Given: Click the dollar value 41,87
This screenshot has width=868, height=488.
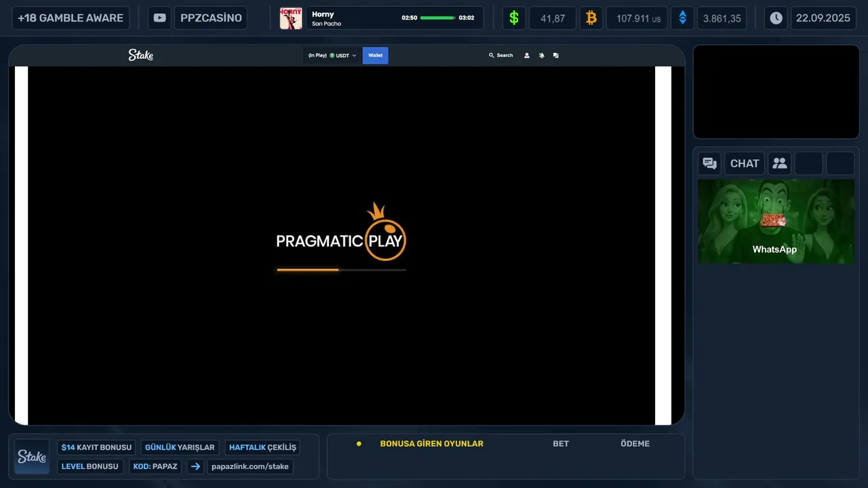Looking at the screenshot, I should [553, 18].
